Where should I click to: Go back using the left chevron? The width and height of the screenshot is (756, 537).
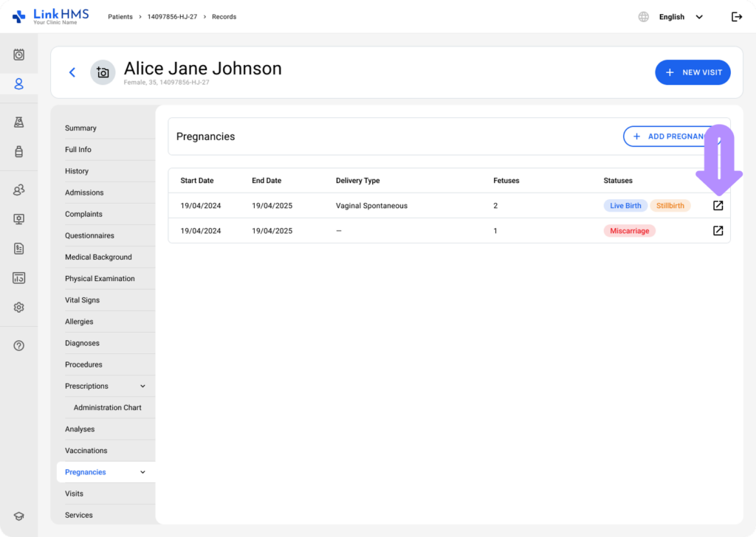pos(72,72)
